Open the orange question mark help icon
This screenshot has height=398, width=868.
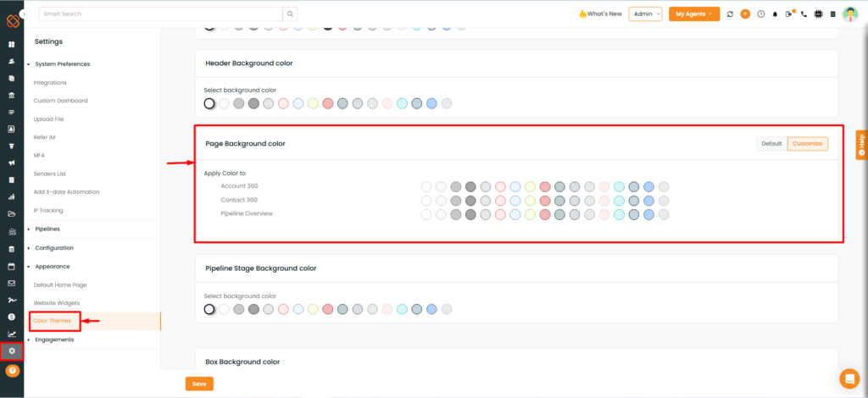(x=12, y=370)
